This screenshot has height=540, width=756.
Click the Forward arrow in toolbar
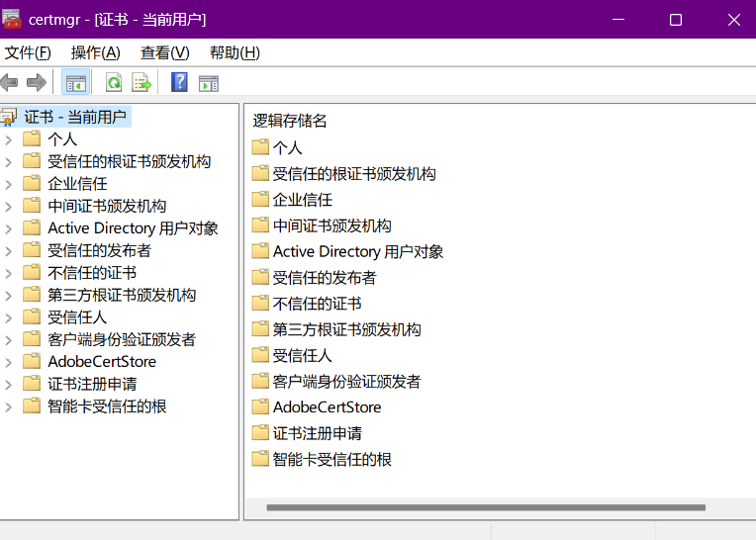tap(37, 83)
